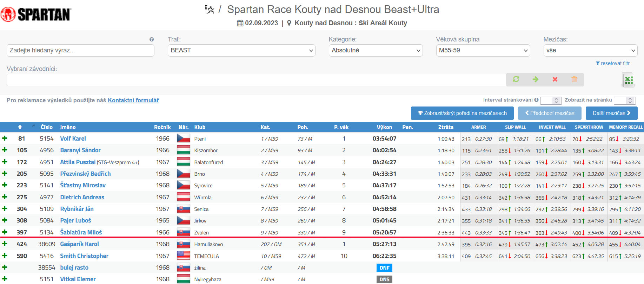This screenshot has width=644, height=284.
Task: Expand the Věková skupina dropdown M55-59
Action: coord(483,50)
